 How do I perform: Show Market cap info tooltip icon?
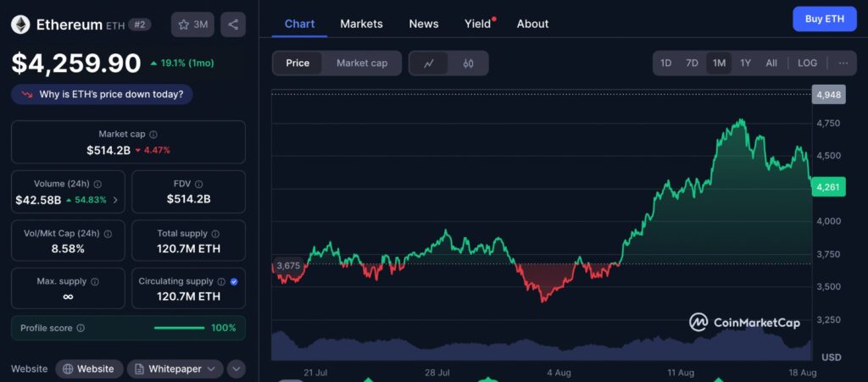click(x=153, y=135)
